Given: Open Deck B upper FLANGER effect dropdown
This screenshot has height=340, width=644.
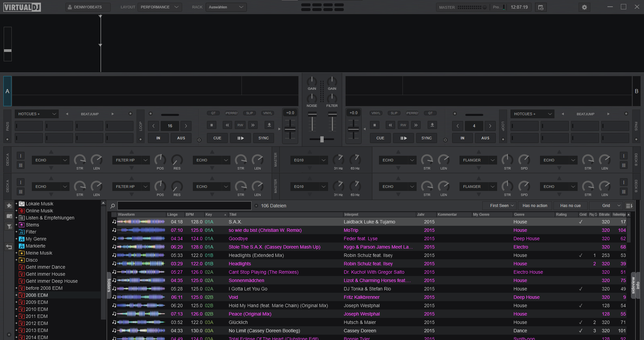Looking at the screenshot, I should pos(478,160).
